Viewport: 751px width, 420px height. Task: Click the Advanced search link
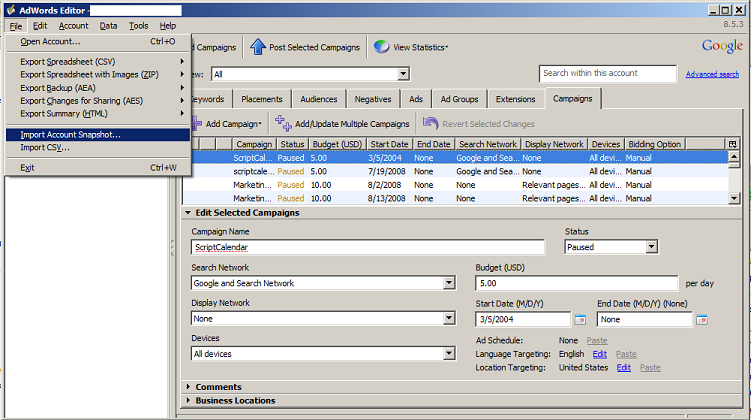click(712, 74)
